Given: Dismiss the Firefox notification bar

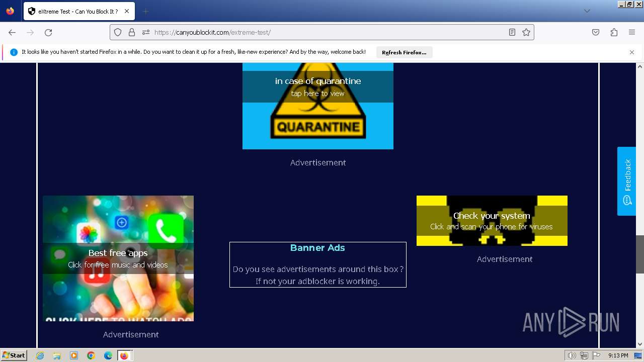Looking at the screenshot, I should click(x=632, y=52).
